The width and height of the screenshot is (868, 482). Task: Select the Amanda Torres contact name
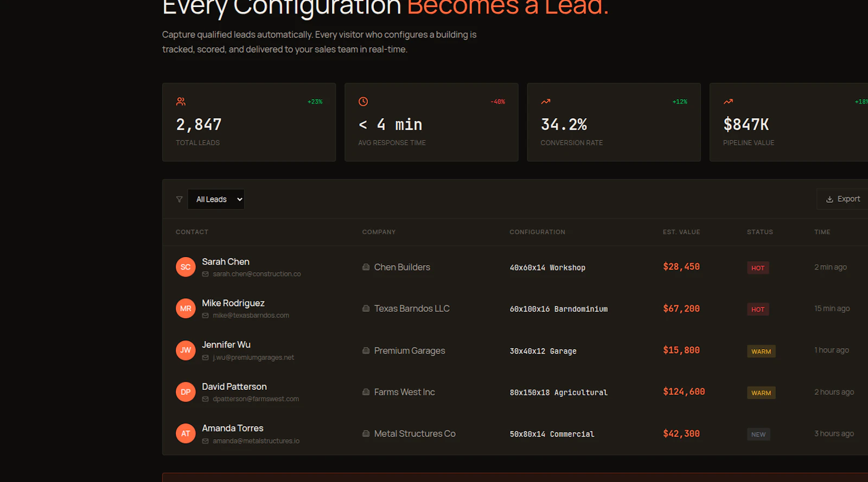pos(233,428)
